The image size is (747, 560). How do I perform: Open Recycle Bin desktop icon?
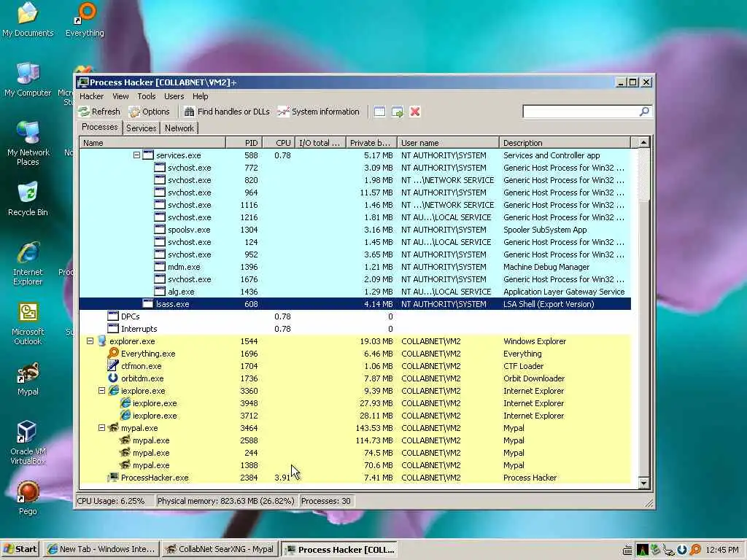28,199
